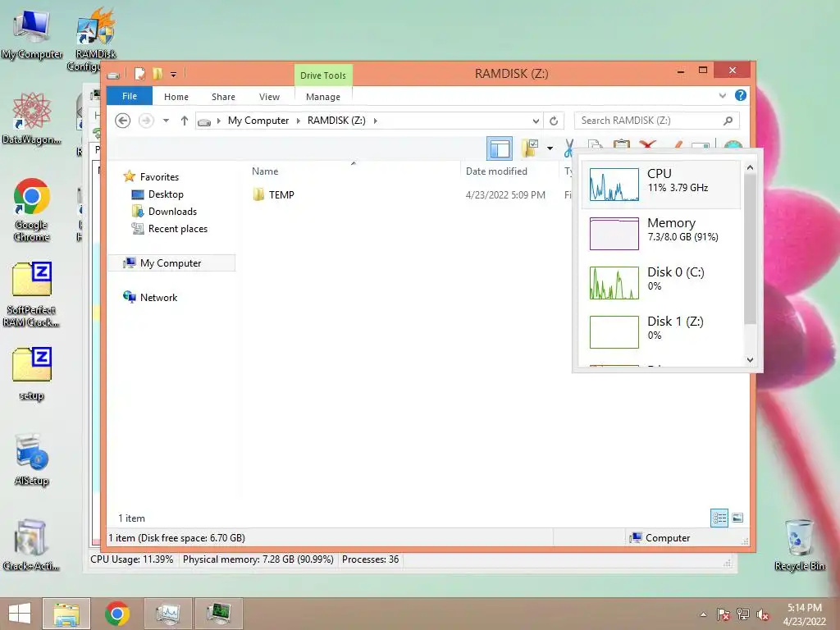Switch to the Share ribbon tab
The image size is (840, 630).
click(x=223, y=97)
